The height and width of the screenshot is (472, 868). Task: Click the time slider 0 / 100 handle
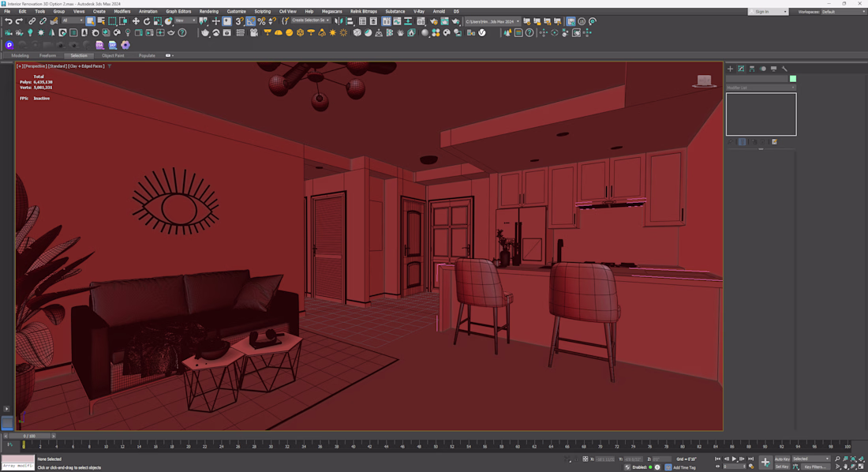coord(29,436)
